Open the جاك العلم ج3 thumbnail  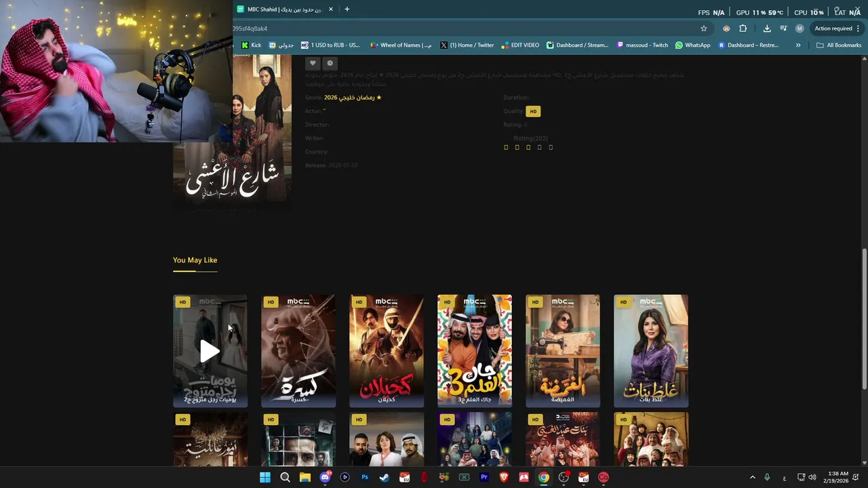475,351
